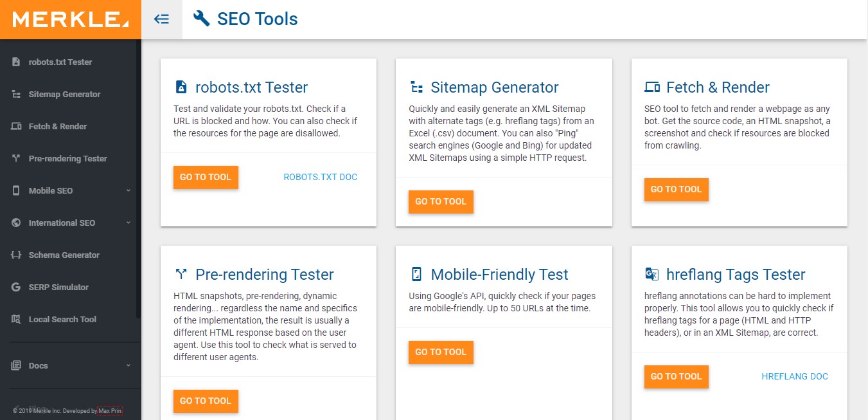The image size is (868, 420).
Task: Click the Max Prin developer link
Action: coord(110,410)
